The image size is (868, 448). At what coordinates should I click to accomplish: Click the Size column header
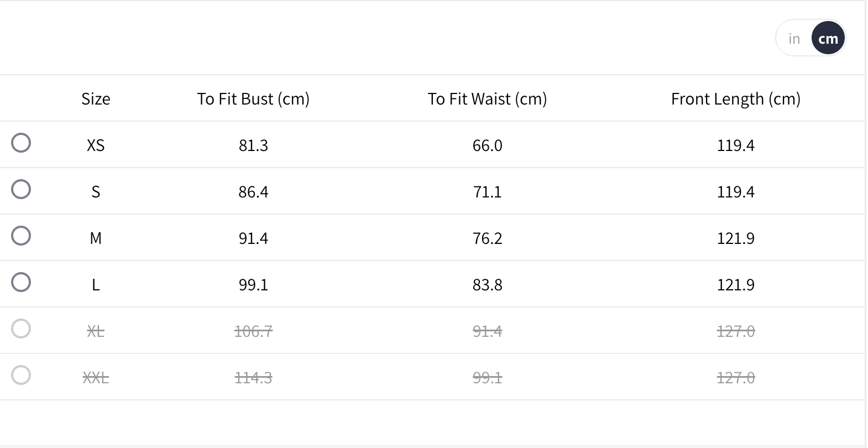point(96,99)
